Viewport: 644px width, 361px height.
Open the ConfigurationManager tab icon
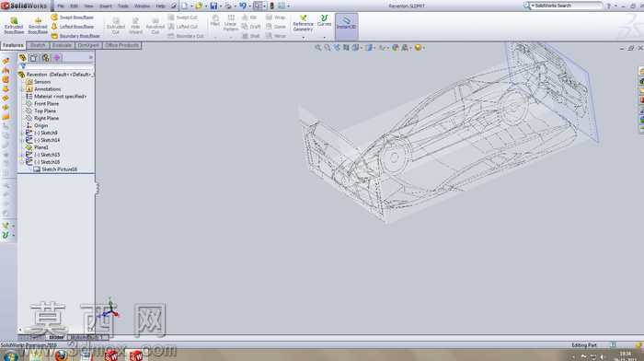[45, 58]
